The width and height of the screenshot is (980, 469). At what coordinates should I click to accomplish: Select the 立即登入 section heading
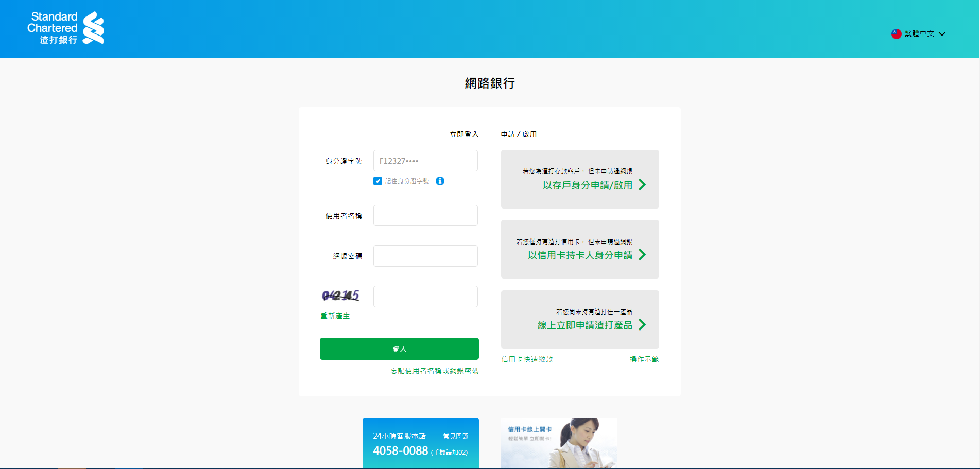463,134
